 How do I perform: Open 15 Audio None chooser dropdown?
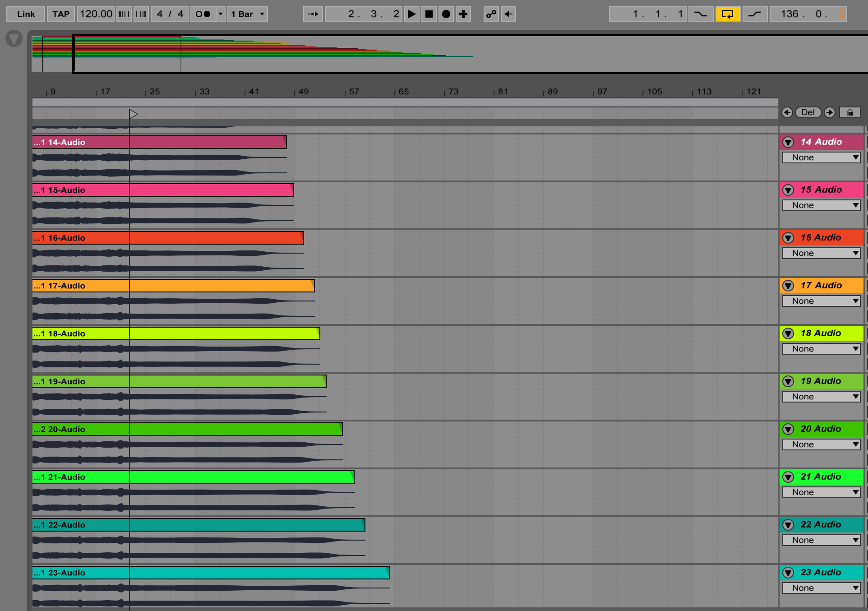[x=821, y=205]
